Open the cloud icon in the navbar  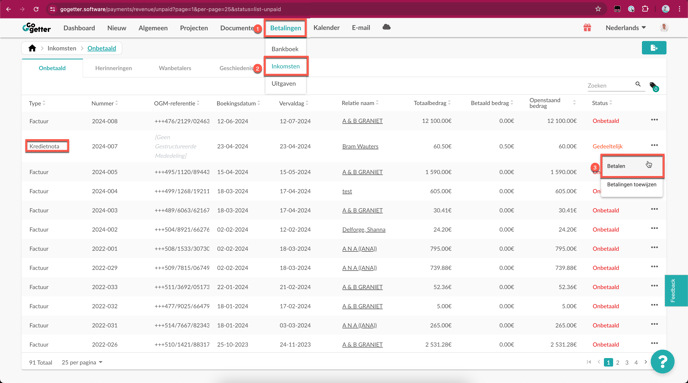(386, 27)
